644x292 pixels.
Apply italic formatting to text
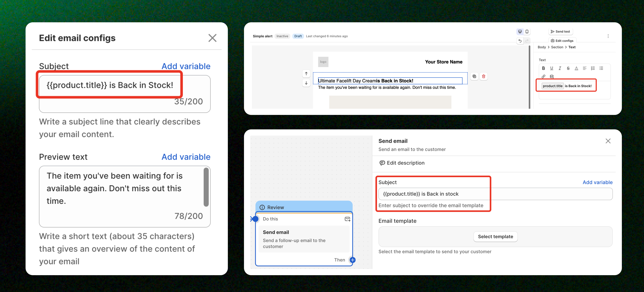[560, 68]
